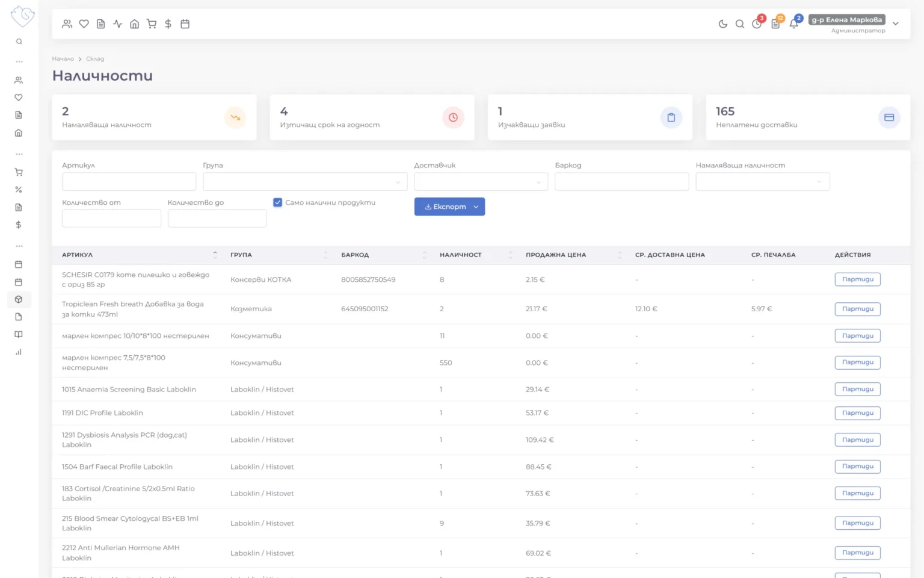The width and height of the screenshot is (924, 578).
Task: Click Партиди for 1191 DIC Profile Laboklin
Action: [x=857, y=413]
